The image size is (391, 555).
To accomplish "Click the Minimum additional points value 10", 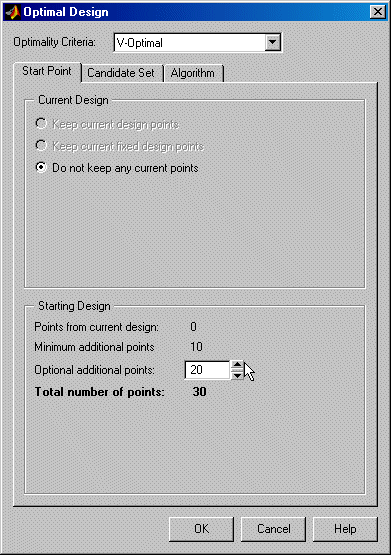I will [196, 347].
